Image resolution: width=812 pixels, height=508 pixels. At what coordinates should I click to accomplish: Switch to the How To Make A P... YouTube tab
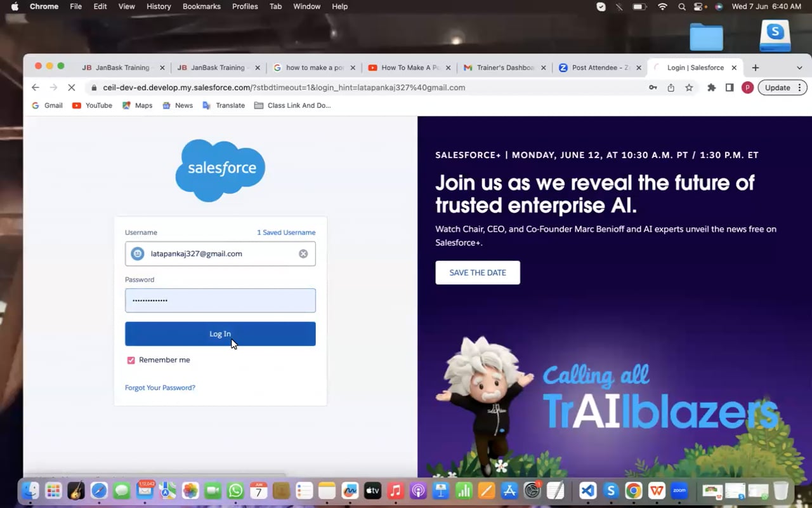coord(409,67)
